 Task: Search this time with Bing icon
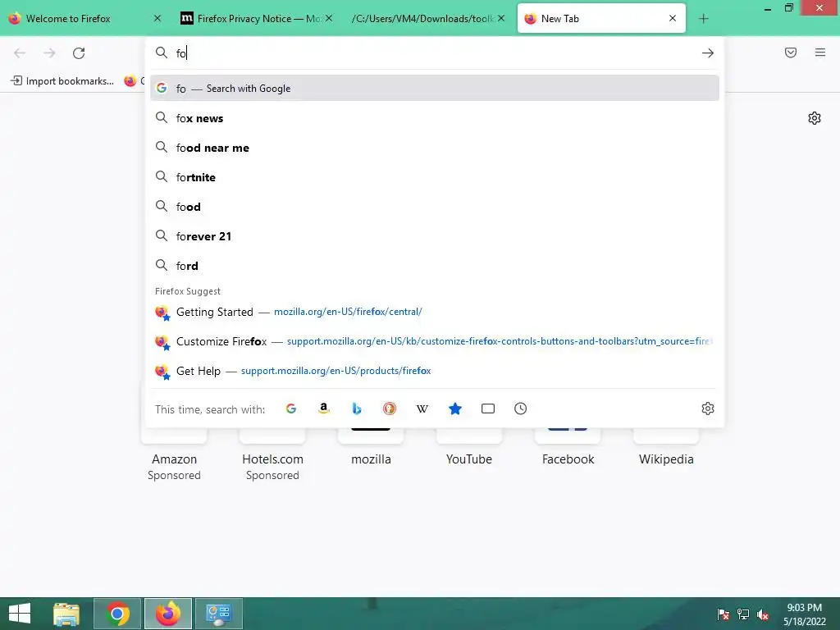[357, 409]
